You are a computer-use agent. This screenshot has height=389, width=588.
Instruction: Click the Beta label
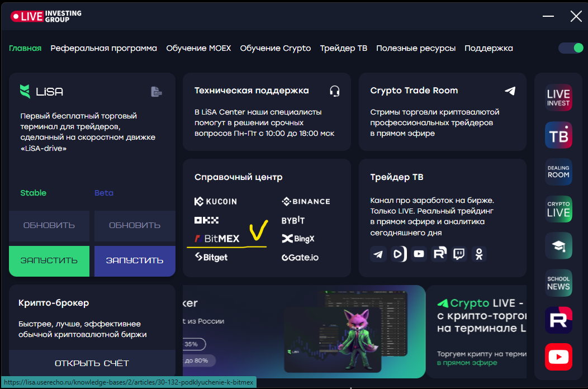coord(104,193)
